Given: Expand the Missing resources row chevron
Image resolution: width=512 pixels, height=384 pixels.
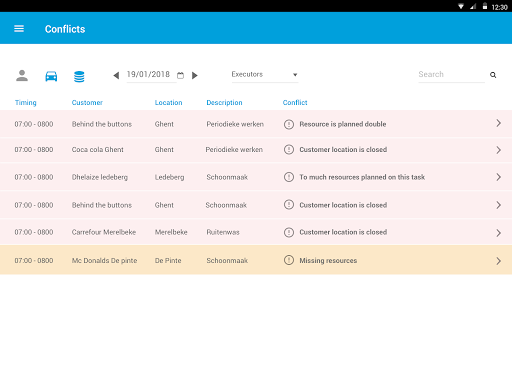Looking at the screenshot, I should click(x=499, y=261).
